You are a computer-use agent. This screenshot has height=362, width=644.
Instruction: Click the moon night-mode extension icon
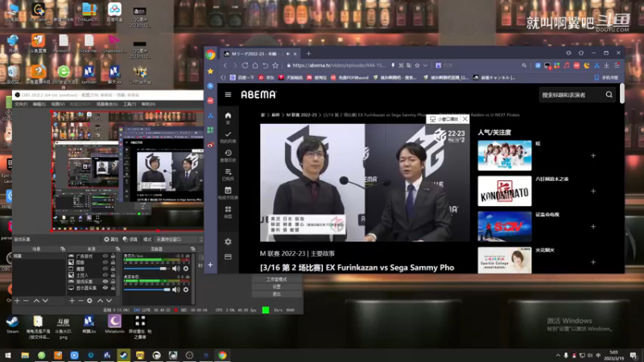pyautogui.click(x=587, y=65)
